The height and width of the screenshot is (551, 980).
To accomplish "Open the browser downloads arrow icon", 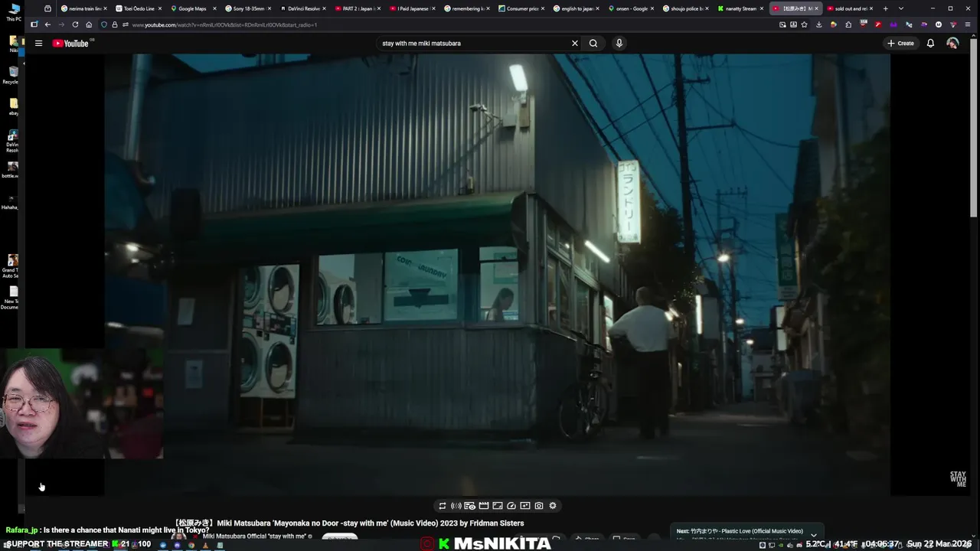I will tap(818, 24).
